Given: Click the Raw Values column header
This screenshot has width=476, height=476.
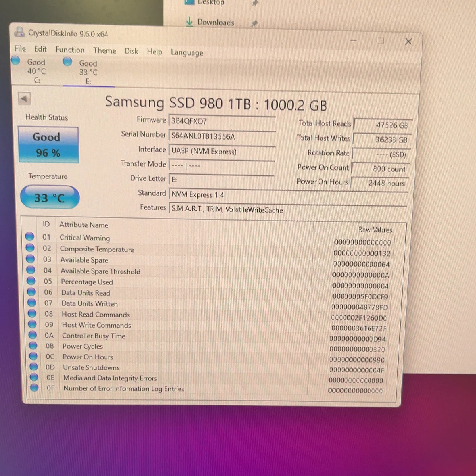Looking at the screenshot, I should point(375,230).
